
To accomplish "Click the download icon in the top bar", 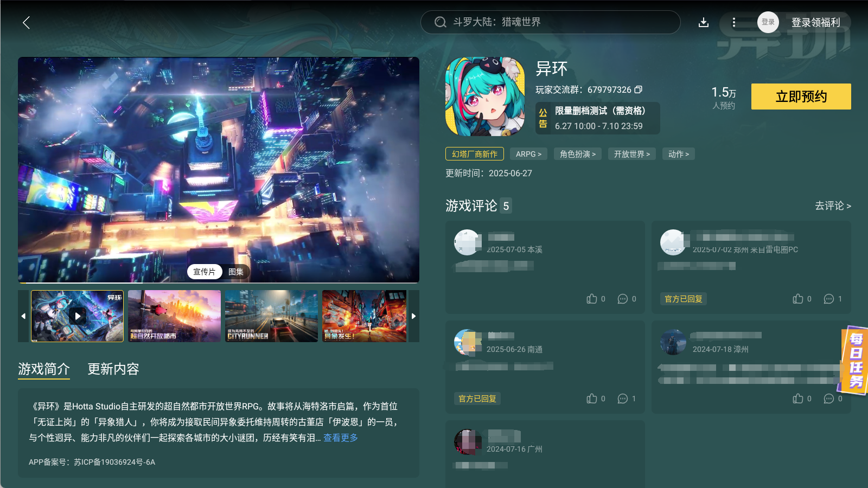I will click(704, 22).
